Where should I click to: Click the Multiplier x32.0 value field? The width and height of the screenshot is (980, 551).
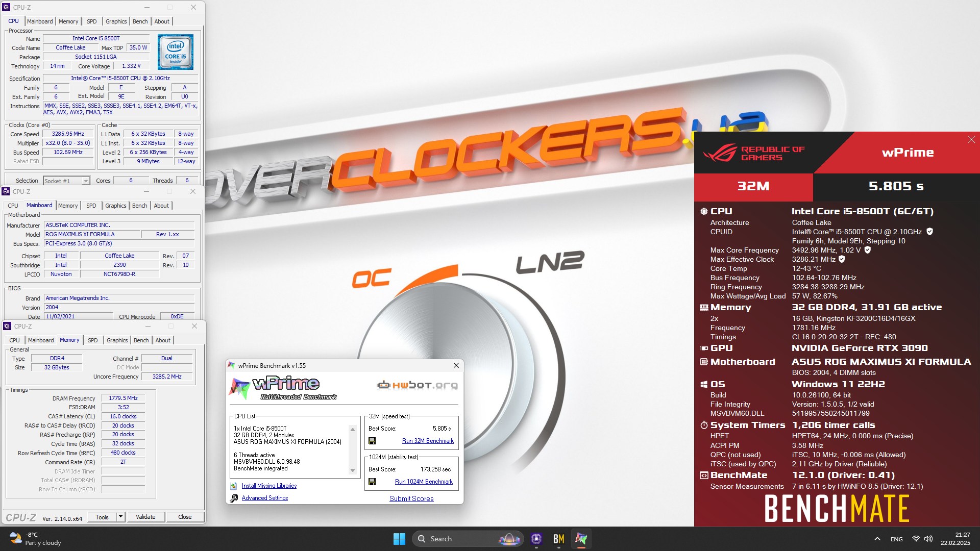coord(68,143)
